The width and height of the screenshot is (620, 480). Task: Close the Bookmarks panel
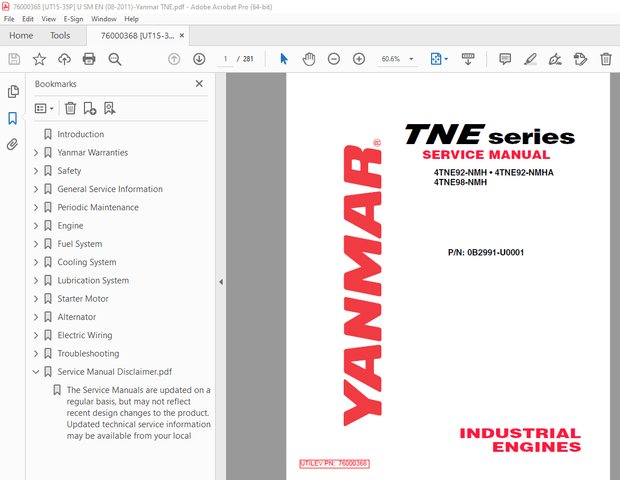pyautogui.click(x=199, y=83)
